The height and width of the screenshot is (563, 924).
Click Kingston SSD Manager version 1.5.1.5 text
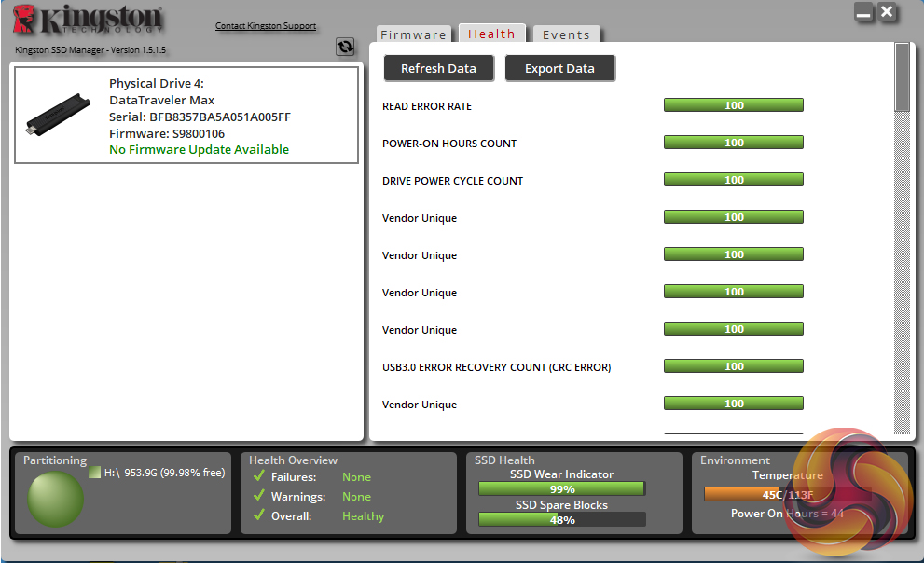tap(90, 50)
